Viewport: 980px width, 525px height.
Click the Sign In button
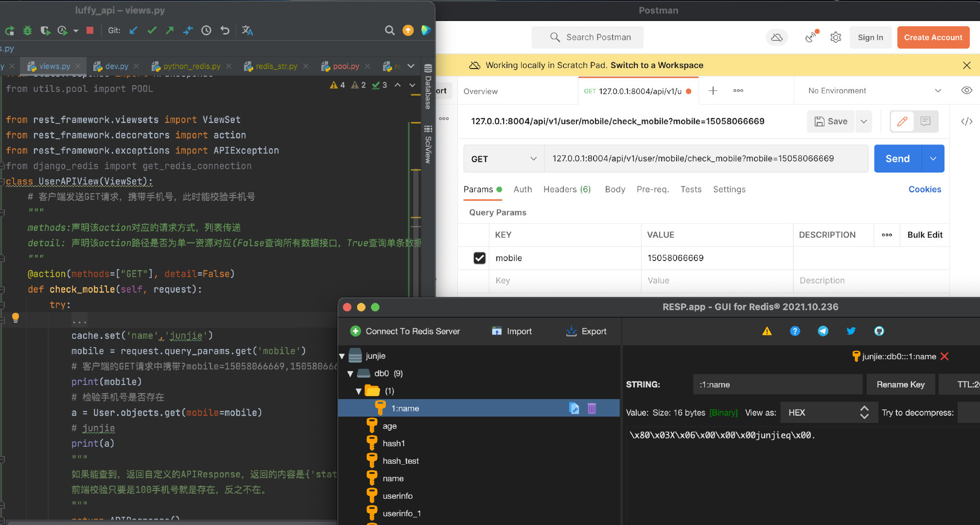870,37
